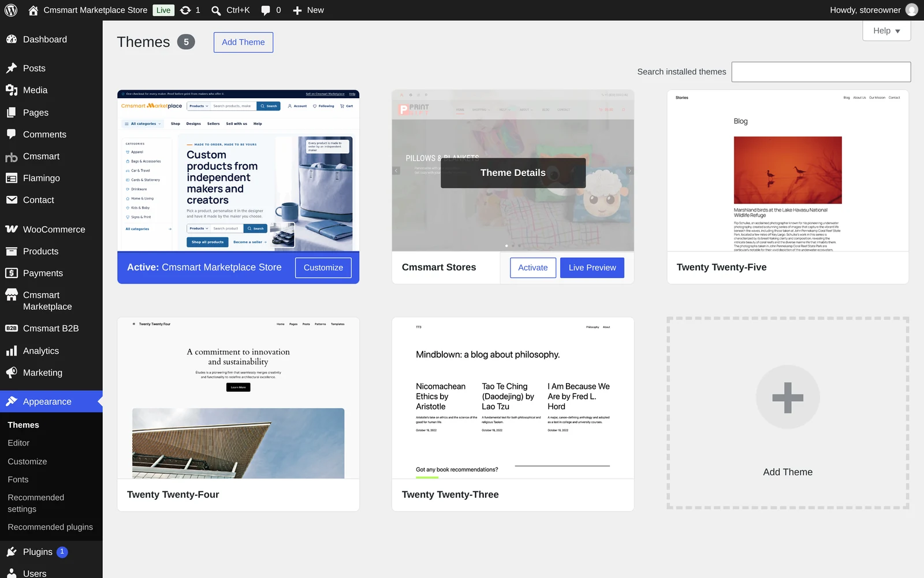Open the WooCommerce logo icon
924x578 pixels.
[12, 229]
